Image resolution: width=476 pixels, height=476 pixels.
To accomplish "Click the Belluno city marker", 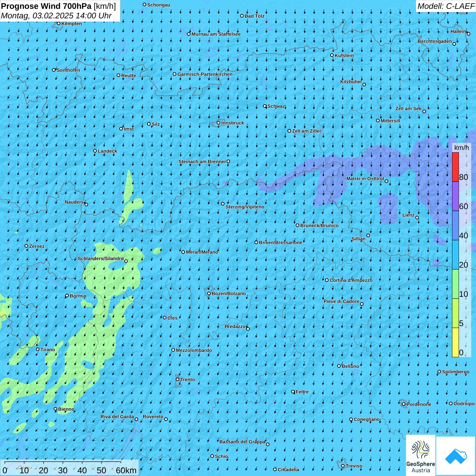I will point(339,366).
